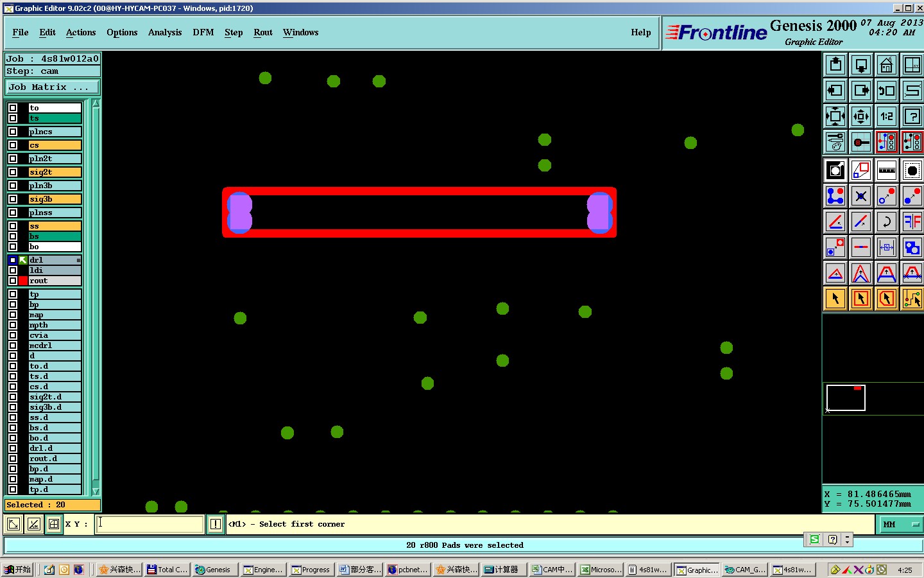Click the XY window view icon
The image size is (924, 578).
(912, 65)
